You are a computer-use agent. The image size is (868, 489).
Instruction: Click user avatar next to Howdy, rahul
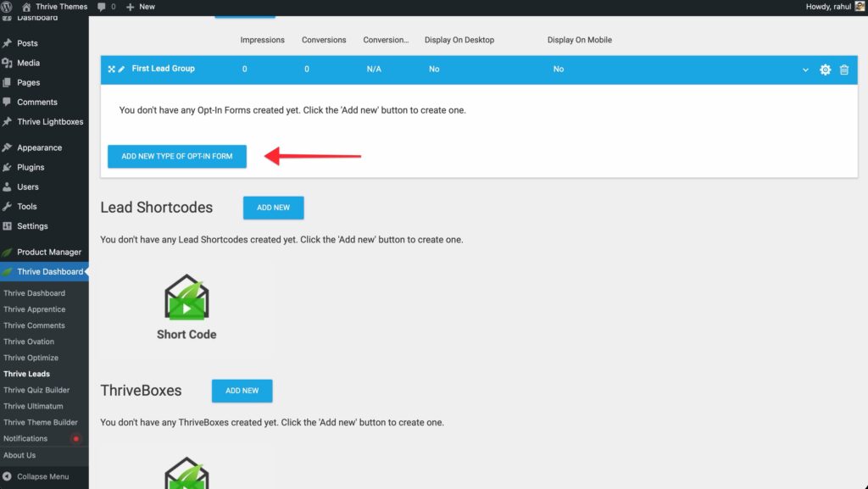[x=857, y=7]
